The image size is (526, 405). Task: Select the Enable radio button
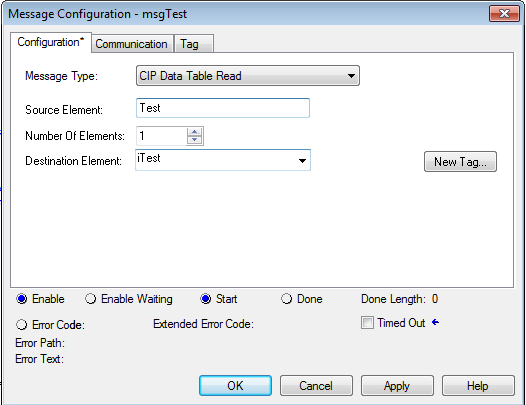22,299
